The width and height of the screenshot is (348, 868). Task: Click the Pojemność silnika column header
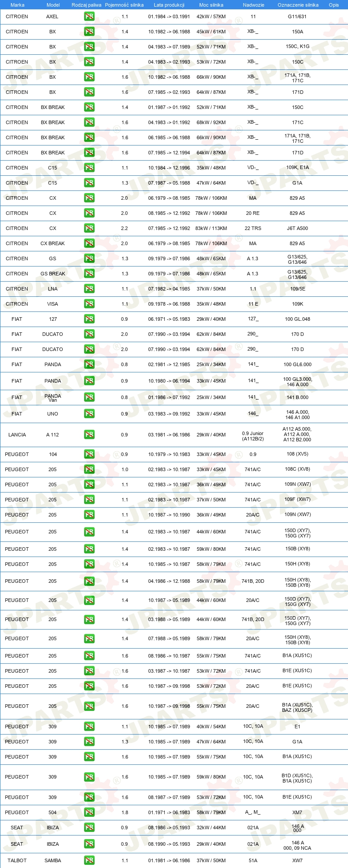click(124, 5)
